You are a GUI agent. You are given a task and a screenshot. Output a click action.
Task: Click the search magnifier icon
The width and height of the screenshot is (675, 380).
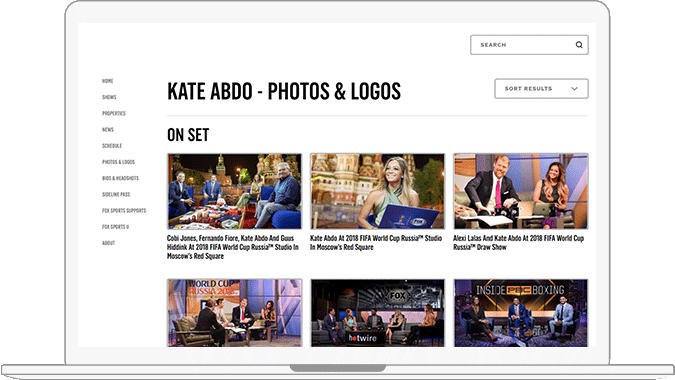[x=579, y=45]
